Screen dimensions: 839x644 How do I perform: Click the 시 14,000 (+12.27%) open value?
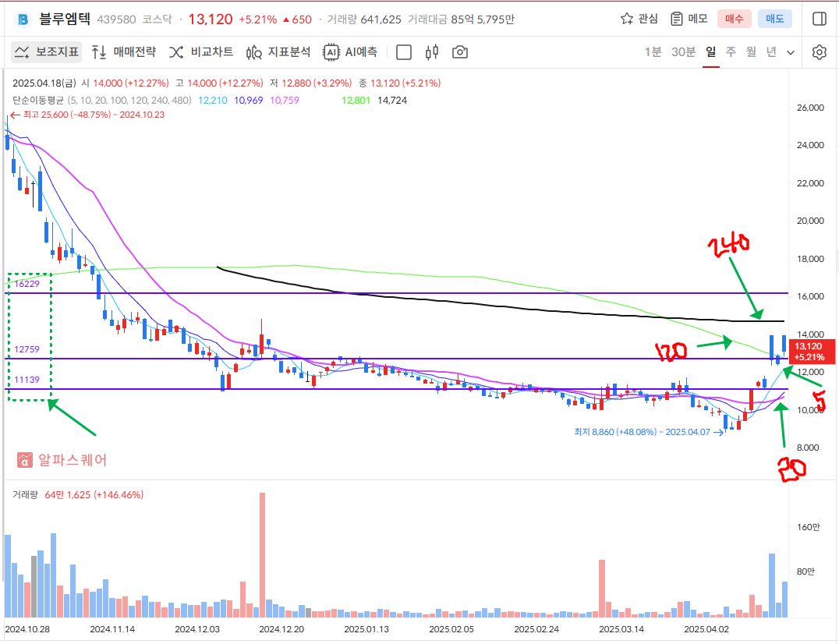(126, 83)
